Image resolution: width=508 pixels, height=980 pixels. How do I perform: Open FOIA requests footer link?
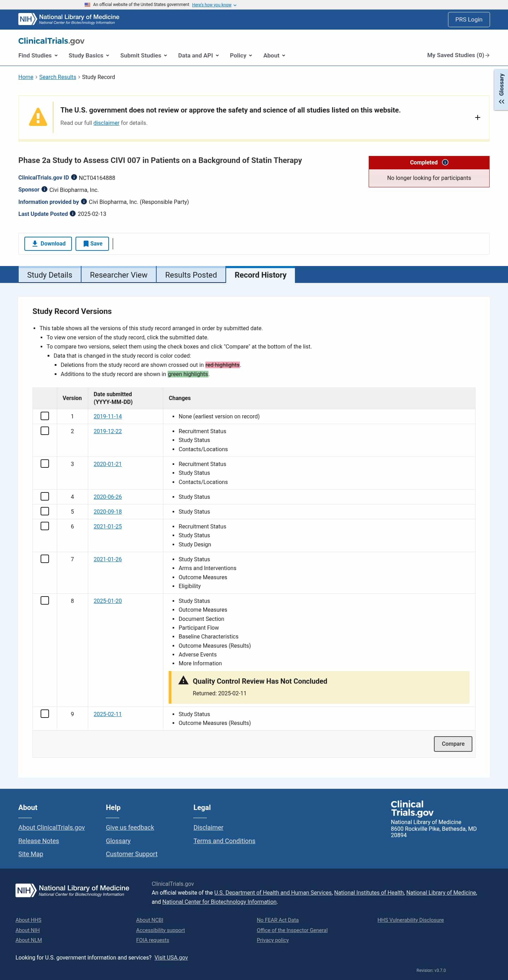152,940
